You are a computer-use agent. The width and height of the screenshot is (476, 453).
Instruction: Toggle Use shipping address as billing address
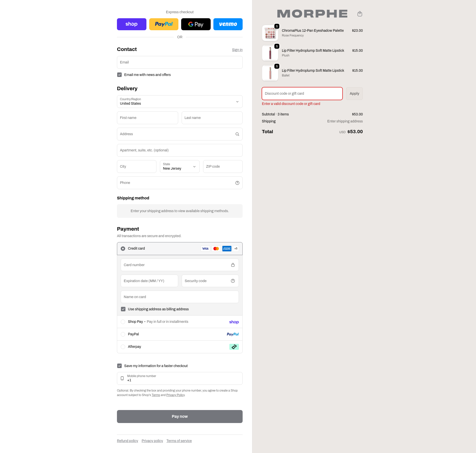pyautogui.click(x=123, y=309)
